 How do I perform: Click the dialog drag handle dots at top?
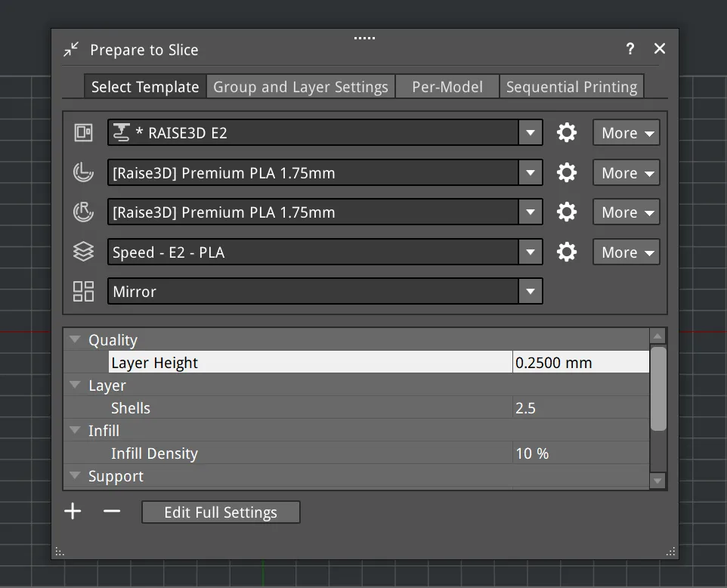[364, 38]
